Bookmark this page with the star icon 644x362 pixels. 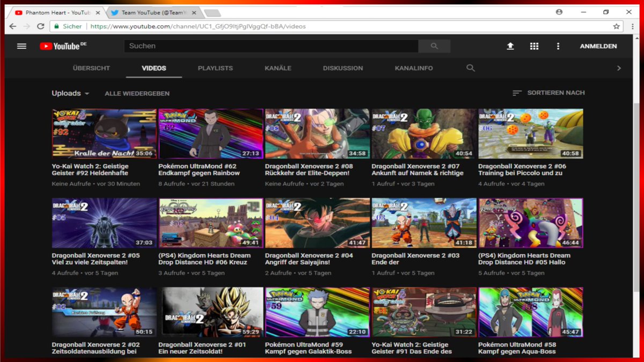(617, 26)
